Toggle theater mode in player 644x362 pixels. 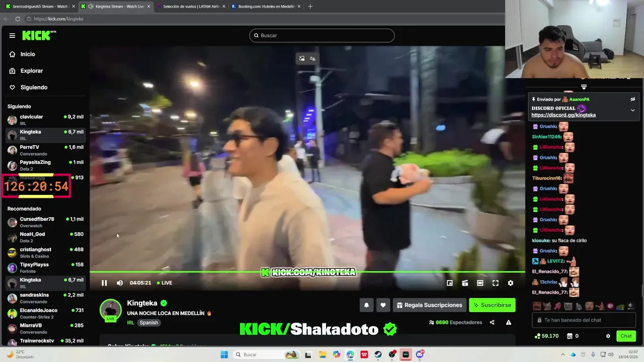tap(480, 283)
